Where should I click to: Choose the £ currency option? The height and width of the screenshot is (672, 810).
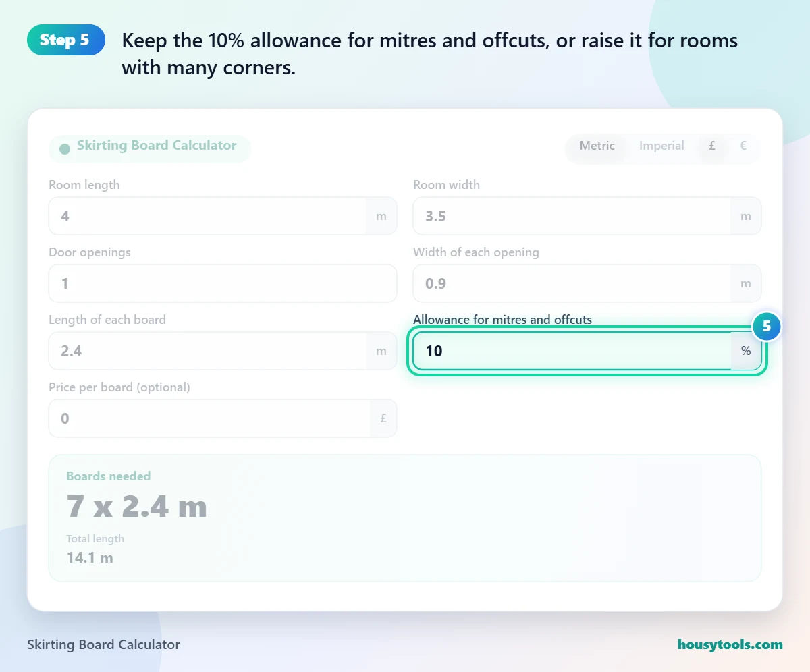click(x=712, y=146)
